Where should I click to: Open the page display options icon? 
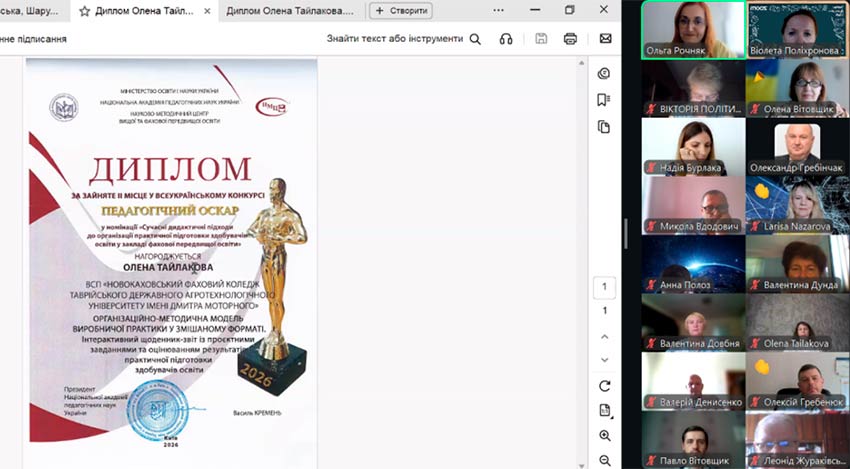tap(605, 410)
